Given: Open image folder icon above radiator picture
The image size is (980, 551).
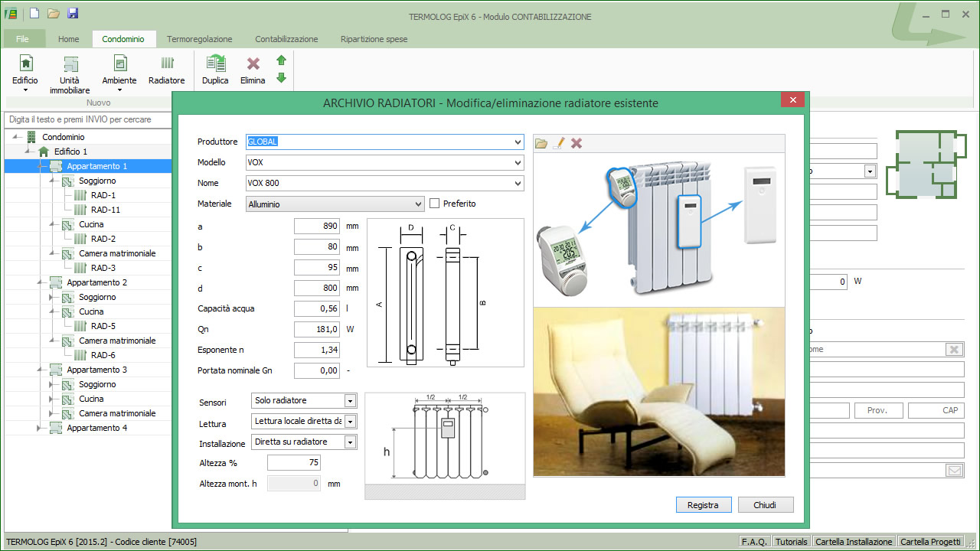Looking at the screenshot, I should [541, 143].
